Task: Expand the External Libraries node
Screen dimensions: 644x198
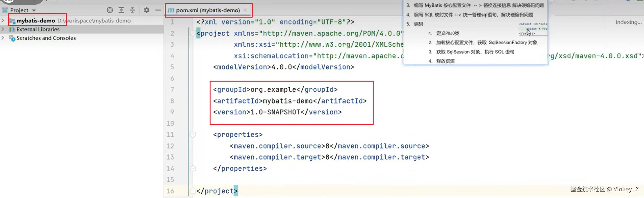Action: (3, 29)
